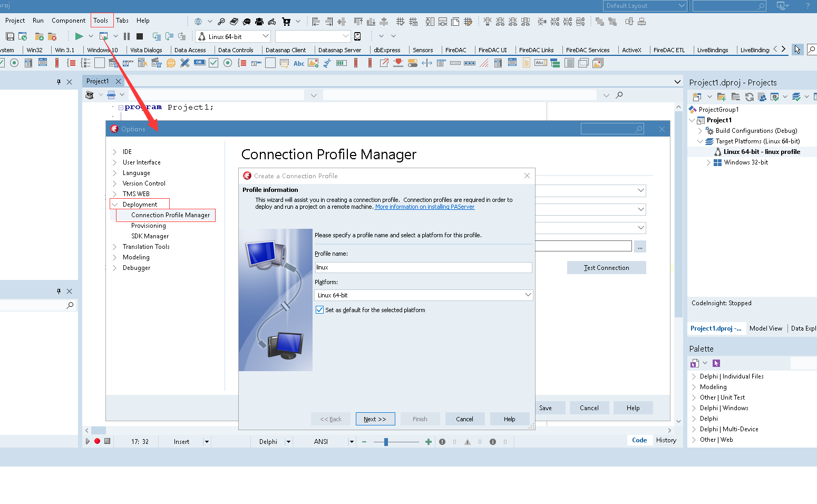Click the shopping cart icon in toolbar
This screenshot has height=504, width=817.
286,22
